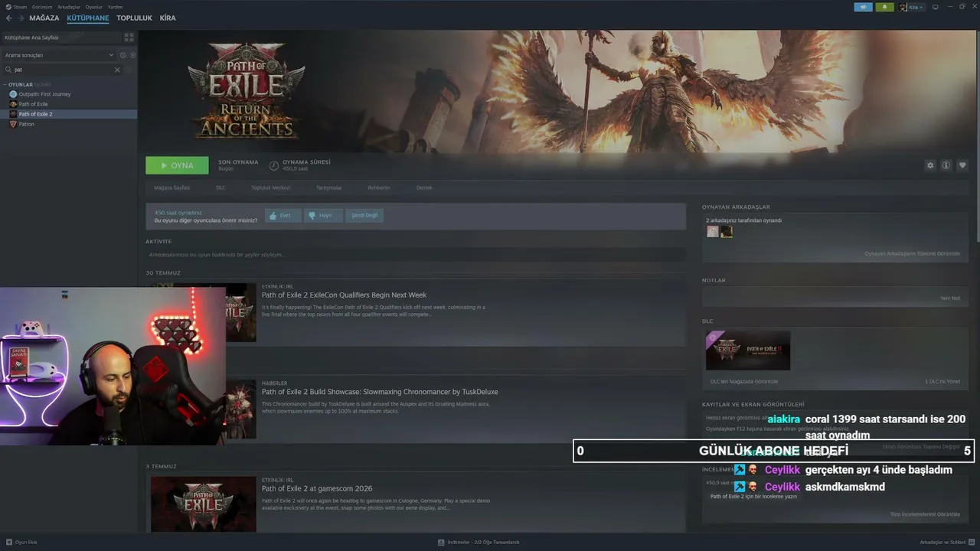Open the Tartışmalar link
The width and height of the screenshot is (980, 551).
tap(329, 187)
